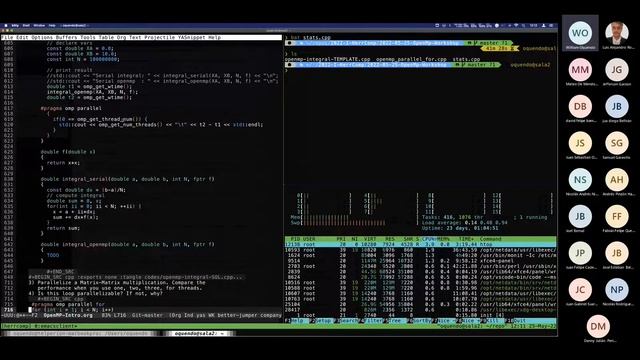Open the Emacs Org menu
The height and width of the screenshot is (360, 640).
(x=122, y=37)
